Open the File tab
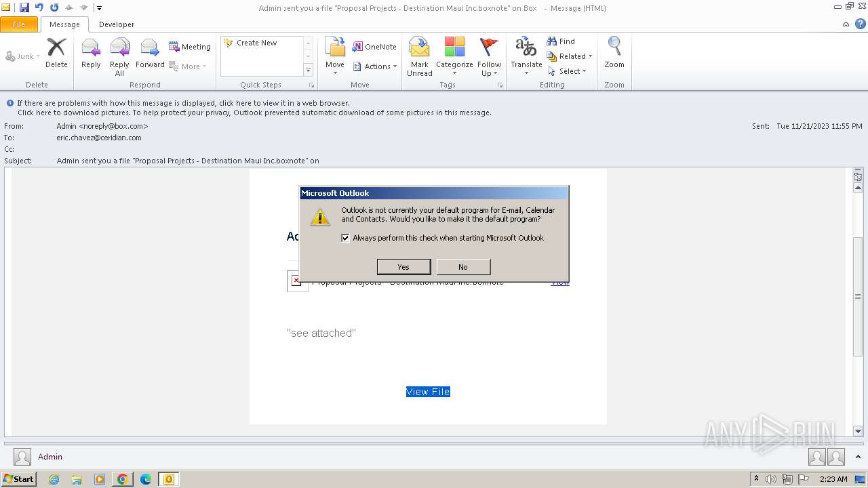This screenshot has width=868, height=488. (19, 24)
